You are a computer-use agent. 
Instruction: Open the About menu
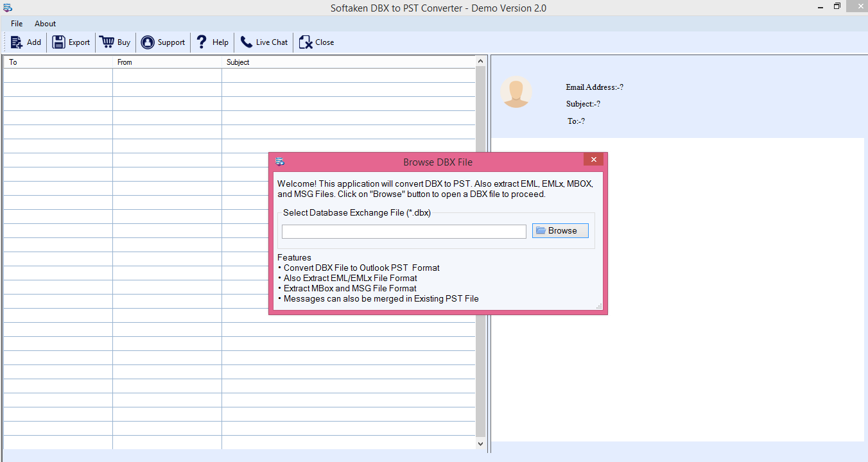(x=46, y=24)
